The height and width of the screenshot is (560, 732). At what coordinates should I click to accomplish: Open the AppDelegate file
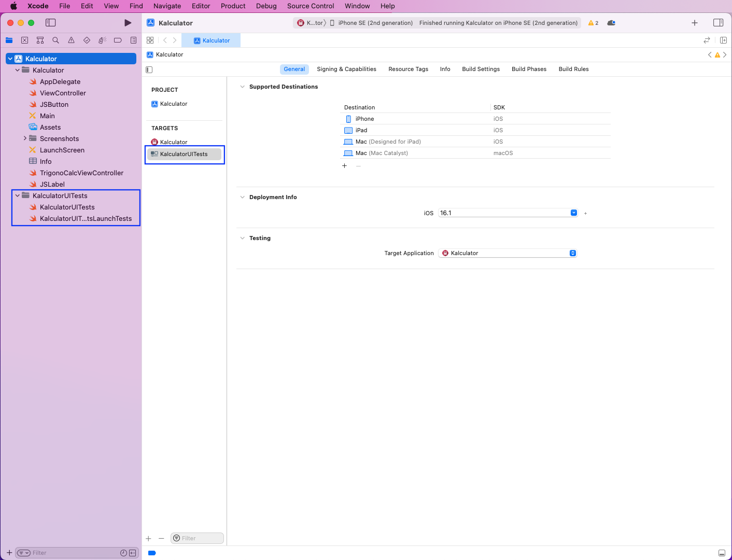[60, 82]
